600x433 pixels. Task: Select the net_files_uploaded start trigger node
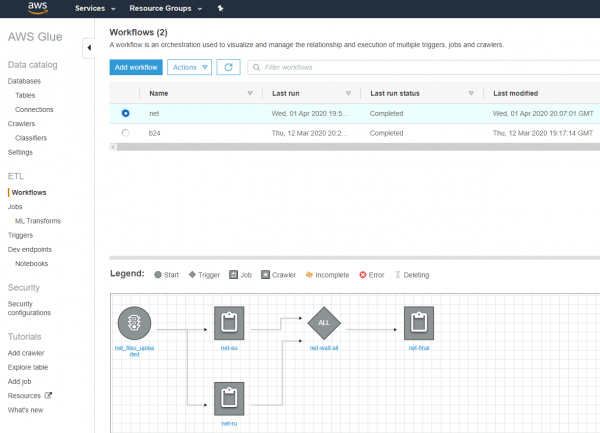click(134, 323)
